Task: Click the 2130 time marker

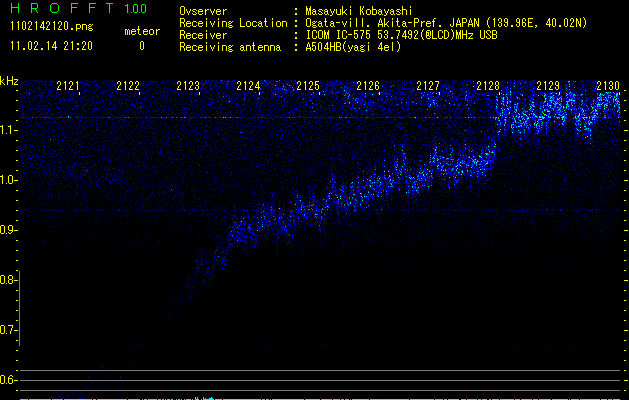Action: [x=608, y=87]
